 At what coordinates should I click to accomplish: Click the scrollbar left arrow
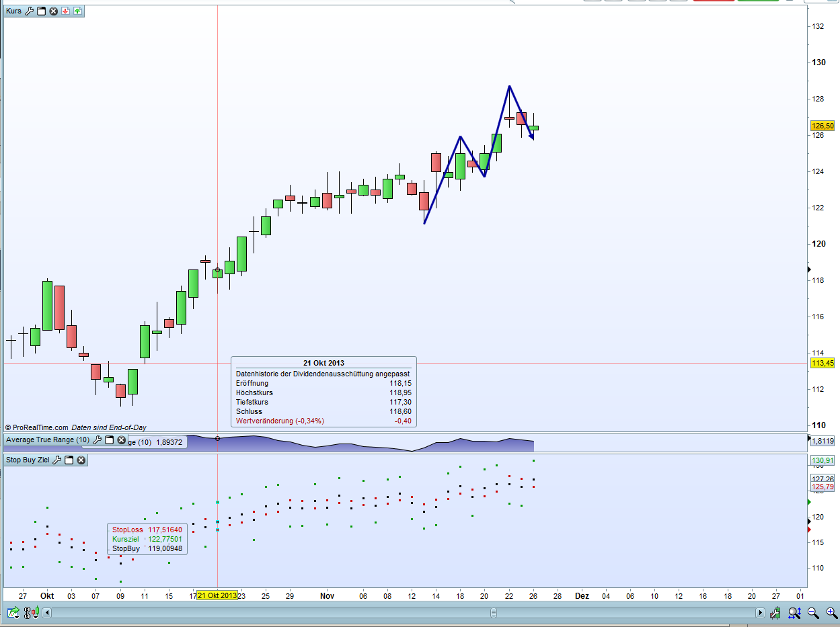[47, 613]
